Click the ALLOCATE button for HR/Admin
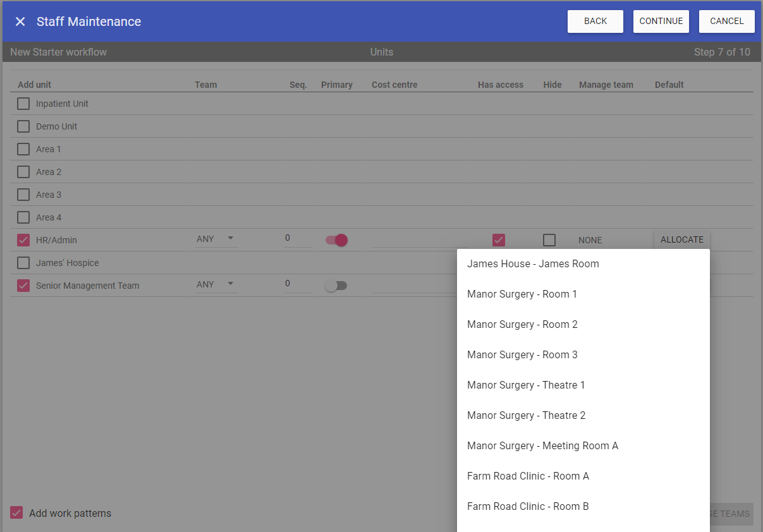 681,239
